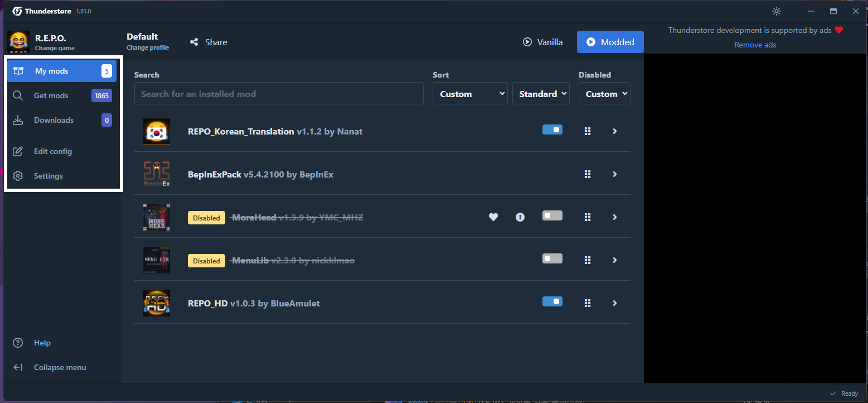Image resolution: width=868 pixels, height=403 pixels.
Task: Click the Remove ads link
Action: tap(755, 45)
